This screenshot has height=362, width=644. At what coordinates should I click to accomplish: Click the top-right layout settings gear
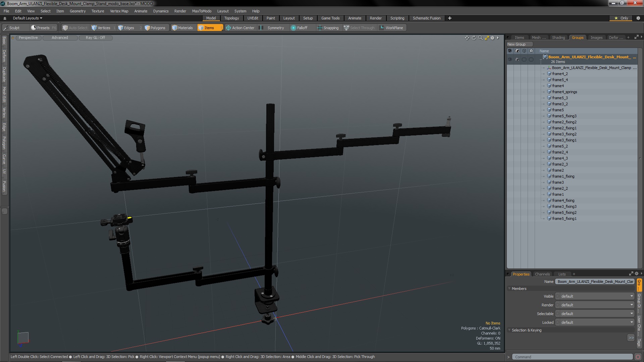coord(638,18)
